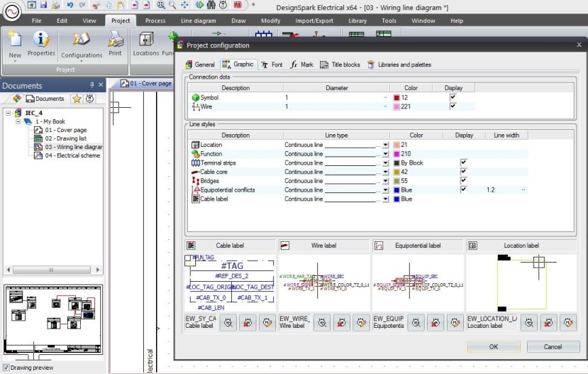Click favorites star icon in Documents panel
Image resolution: width=588 pixels, height=374 pixels.
77,99
